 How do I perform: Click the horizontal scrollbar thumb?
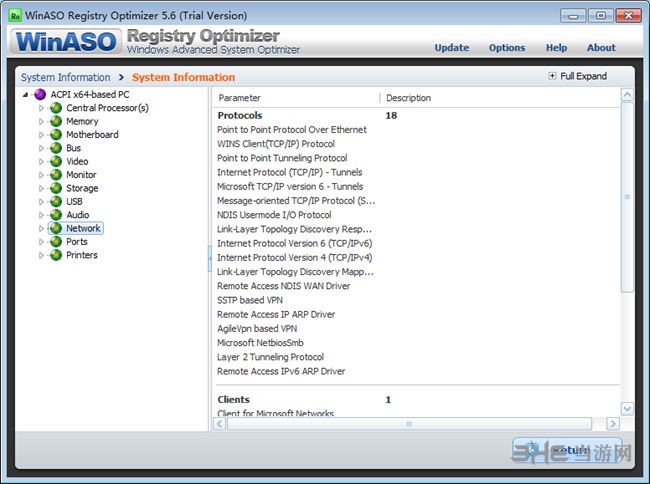tap(409, 424)
